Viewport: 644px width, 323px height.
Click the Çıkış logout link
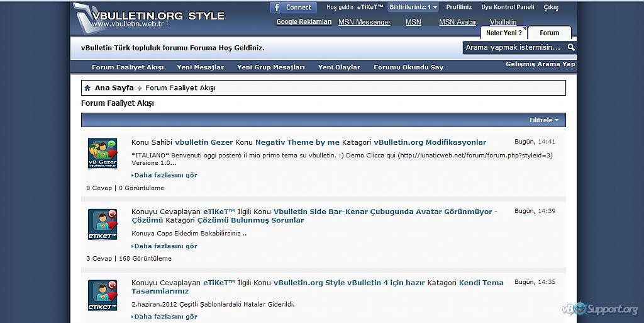(551, 7)
